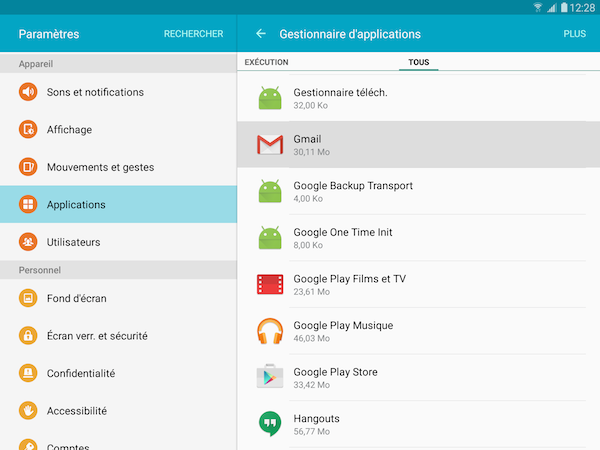Open Google Play Films et TV details

(x=419, y=284)
